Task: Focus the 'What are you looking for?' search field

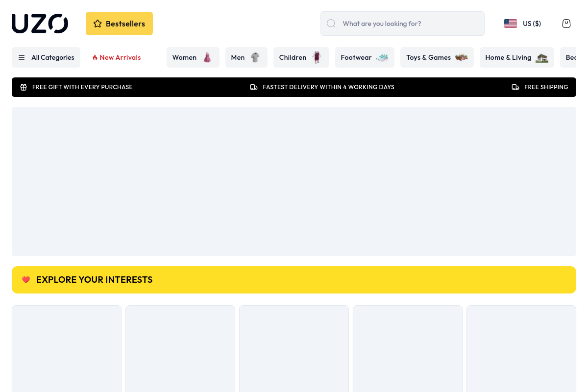Action: point(409,24)
